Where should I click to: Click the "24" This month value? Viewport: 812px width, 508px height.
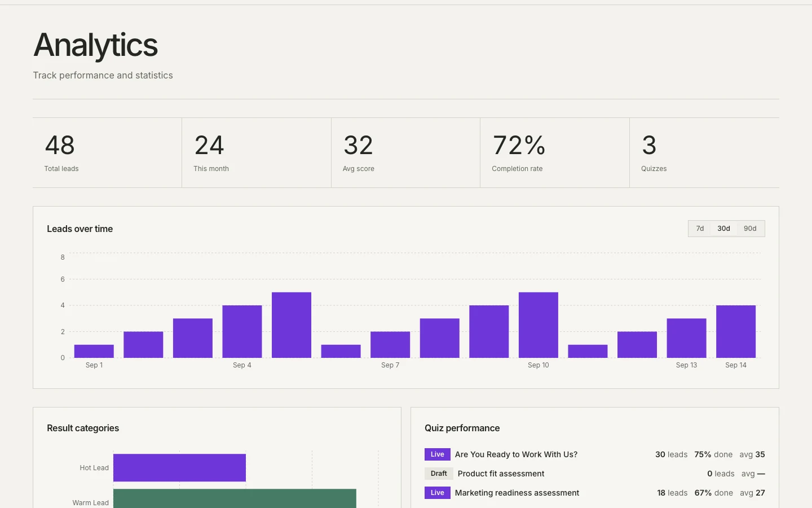click(x=209, y=145)
